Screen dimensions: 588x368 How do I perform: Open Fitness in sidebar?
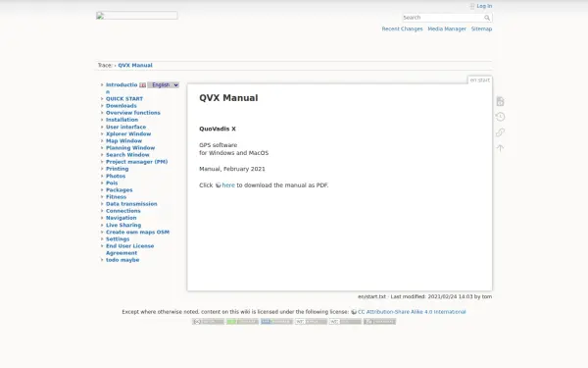116,197
